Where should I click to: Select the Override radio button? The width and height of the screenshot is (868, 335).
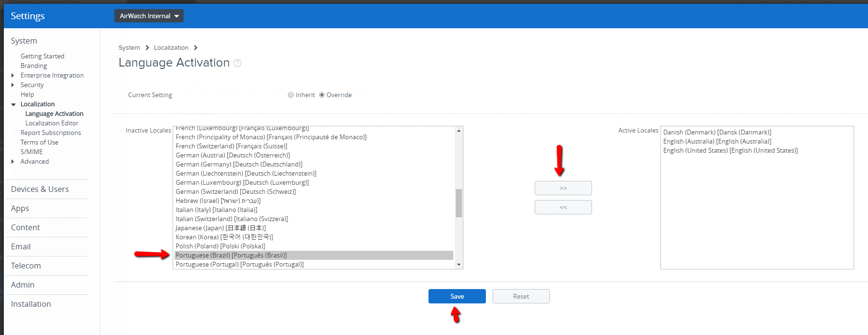[x=322, y=95]
